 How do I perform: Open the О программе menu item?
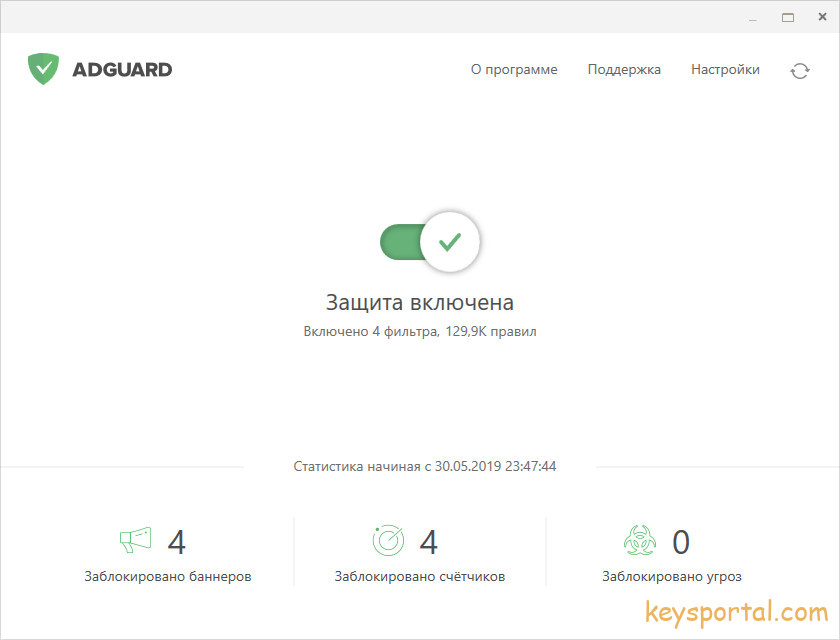tap(514, 70)
